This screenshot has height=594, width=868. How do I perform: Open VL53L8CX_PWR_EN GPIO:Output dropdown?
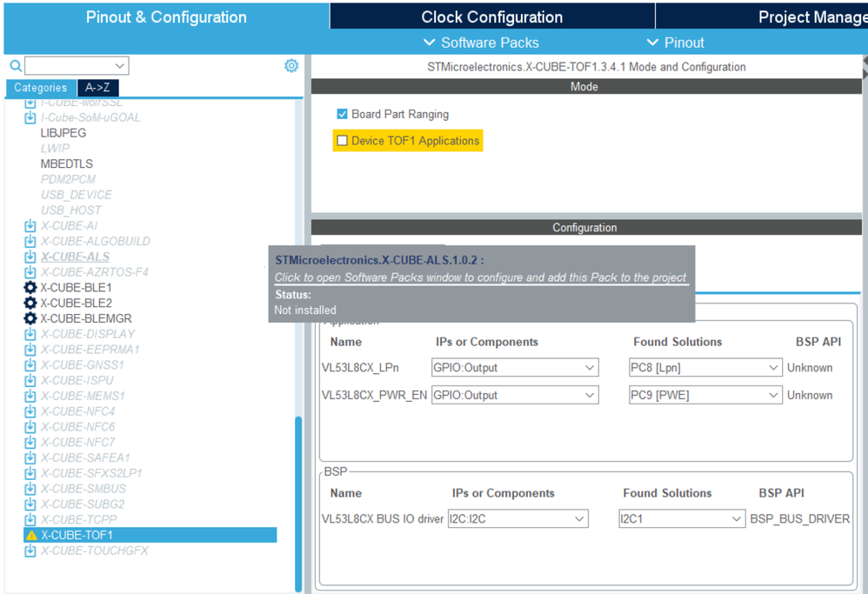click(515, 395)
